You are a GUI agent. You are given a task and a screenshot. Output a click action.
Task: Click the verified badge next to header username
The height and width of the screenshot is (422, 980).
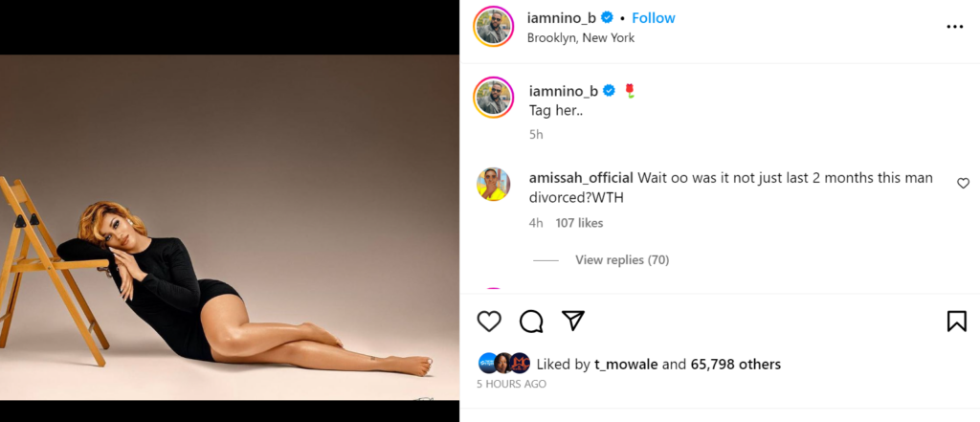coord(607,18)
